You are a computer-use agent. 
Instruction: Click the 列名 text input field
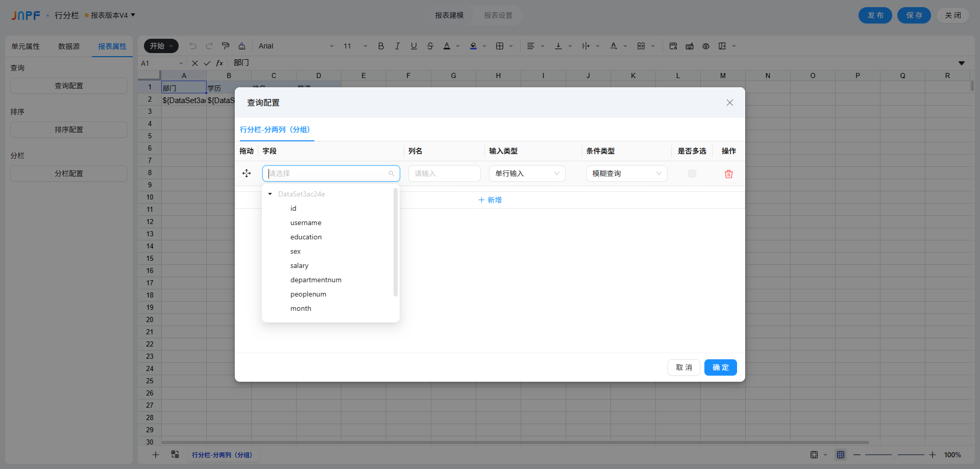point(444,174)
